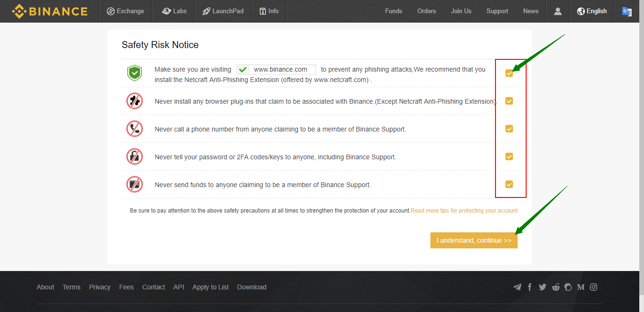This screenshot has width=644, height=312.
Task: Open the Orders menu
Action: click(x=427, y=11)
